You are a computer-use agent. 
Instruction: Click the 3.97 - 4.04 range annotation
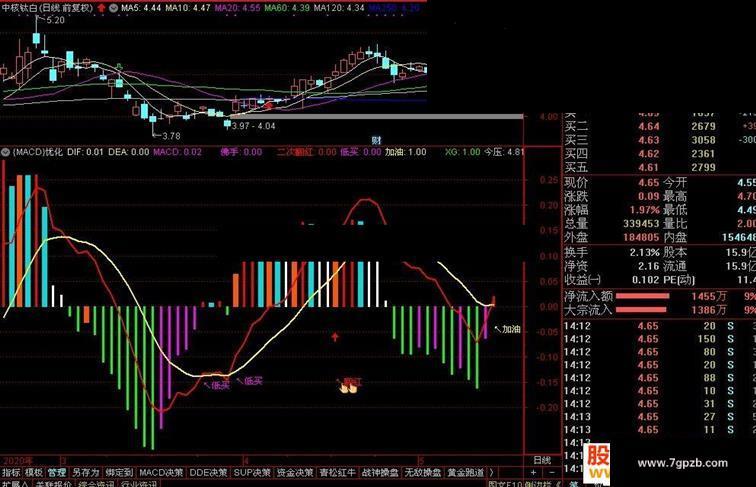(254, 126)
